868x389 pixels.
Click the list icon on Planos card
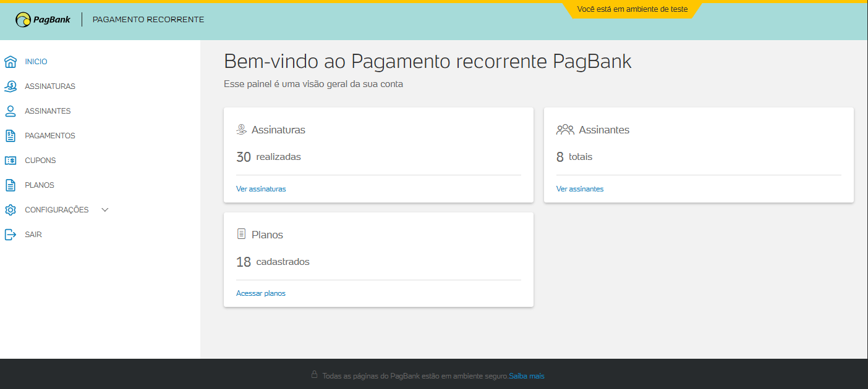(242, 234)
